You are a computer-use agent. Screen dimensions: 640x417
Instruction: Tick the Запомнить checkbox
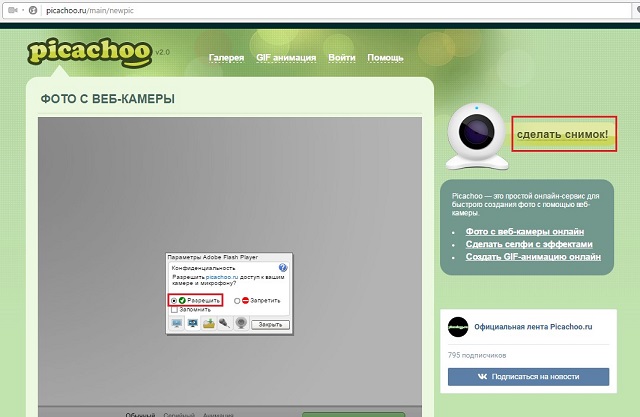175,310
